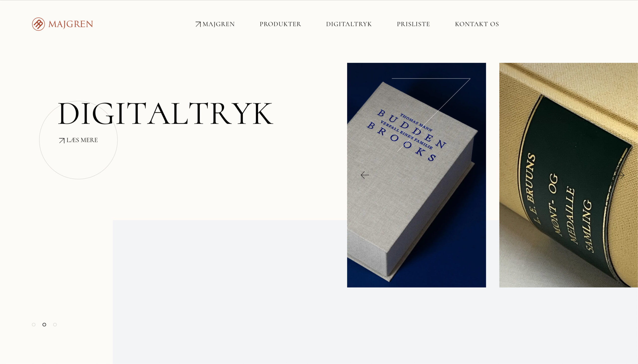
Task: Select KONTAKT OS in the navigation
Action: [x=477, y=24]
